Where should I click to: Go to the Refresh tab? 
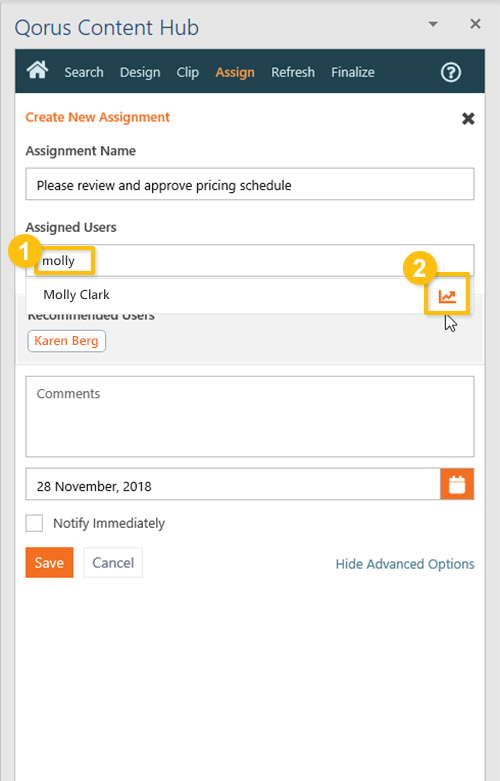293,72
